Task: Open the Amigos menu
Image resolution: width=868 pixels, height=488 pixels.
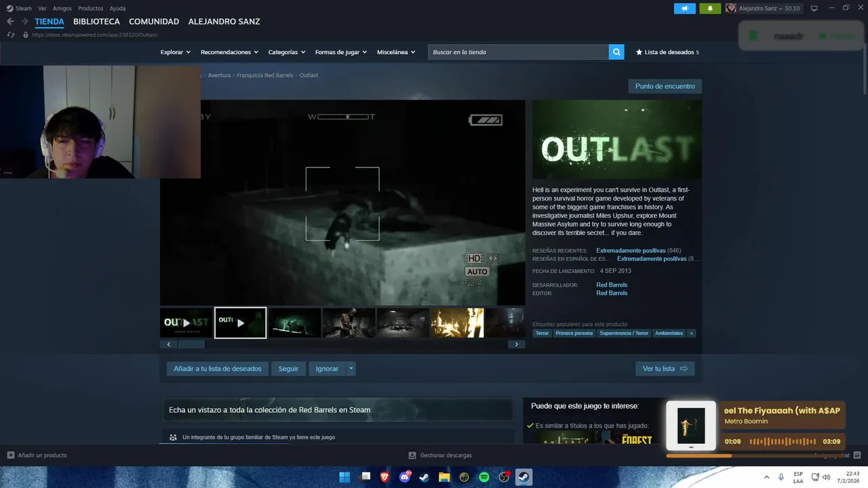Action: point(62,8)
